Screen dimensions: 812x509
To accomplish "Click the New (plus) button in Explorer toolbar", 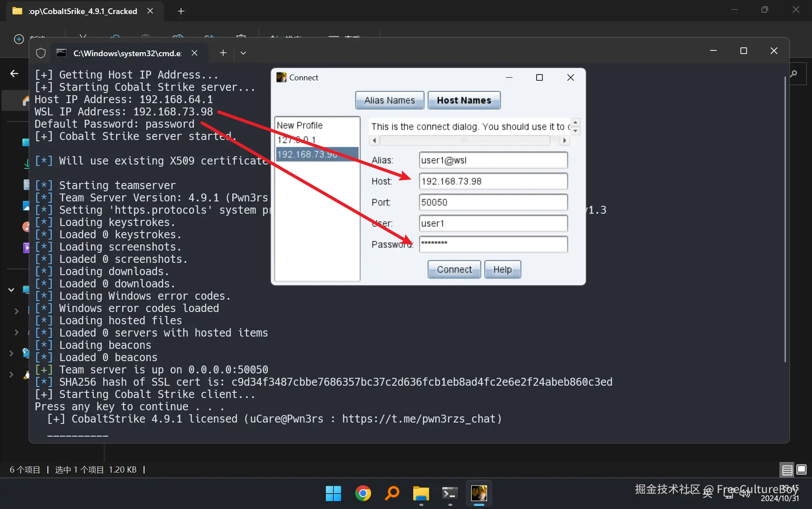I will [19, 39].
